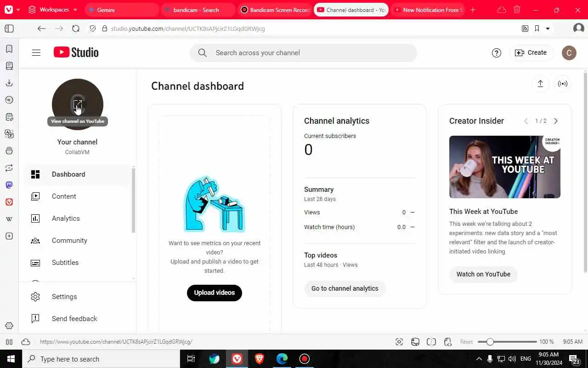Image resolution: width=588 pixels, height=368 pixels.
Task: View site info via padlock icon
Action: tap(105, 29)
